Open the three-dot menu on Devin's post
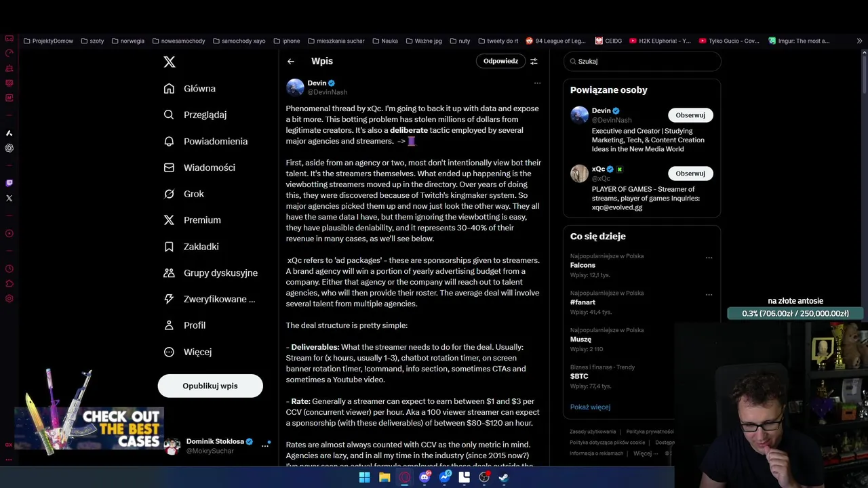This screenshot has height=488, width=868. tap(537, 83)
